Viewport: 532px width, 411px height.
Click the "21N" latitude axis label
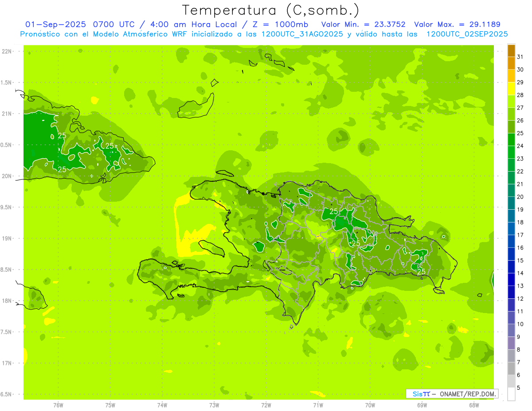pyautogui.click(x=8, y=114)
